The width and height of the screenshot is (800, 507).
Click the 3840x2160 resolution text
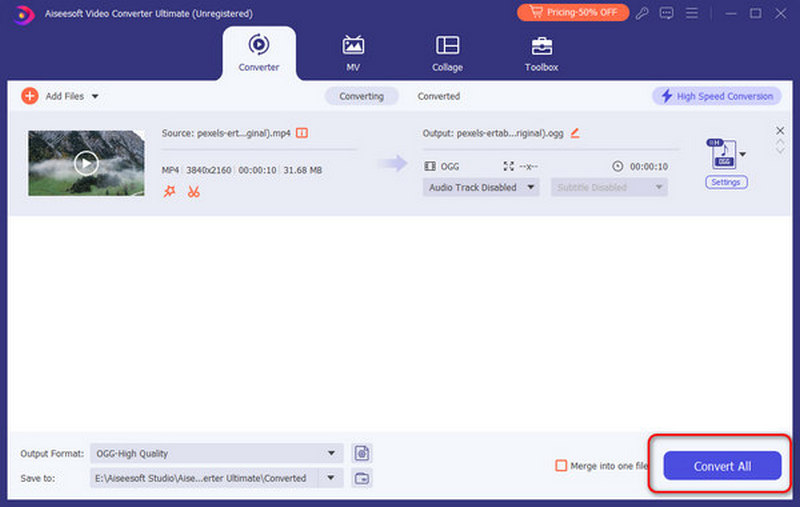[x=209, y=170]
